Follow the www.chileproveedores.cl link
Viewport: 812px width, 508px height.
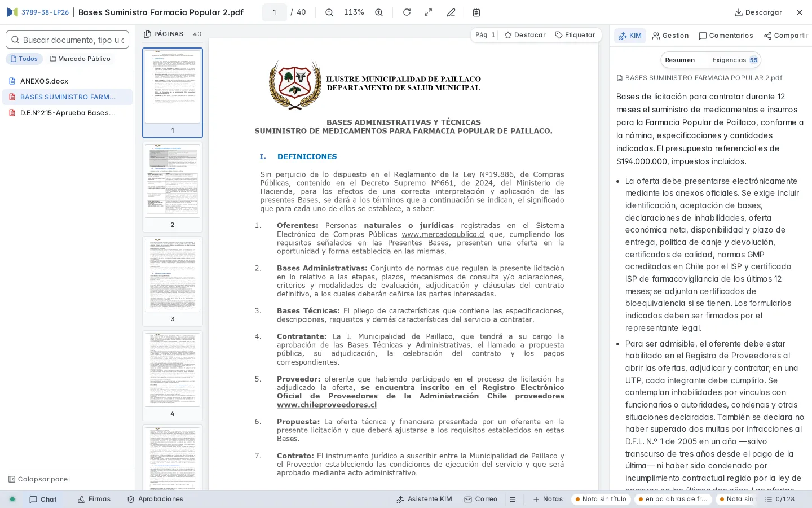(326, 405)
